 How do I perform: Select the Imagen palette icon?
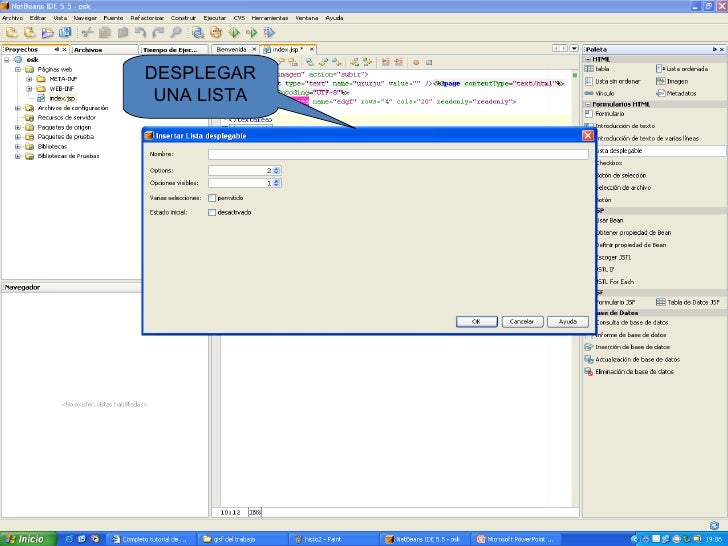coord(661,81)
